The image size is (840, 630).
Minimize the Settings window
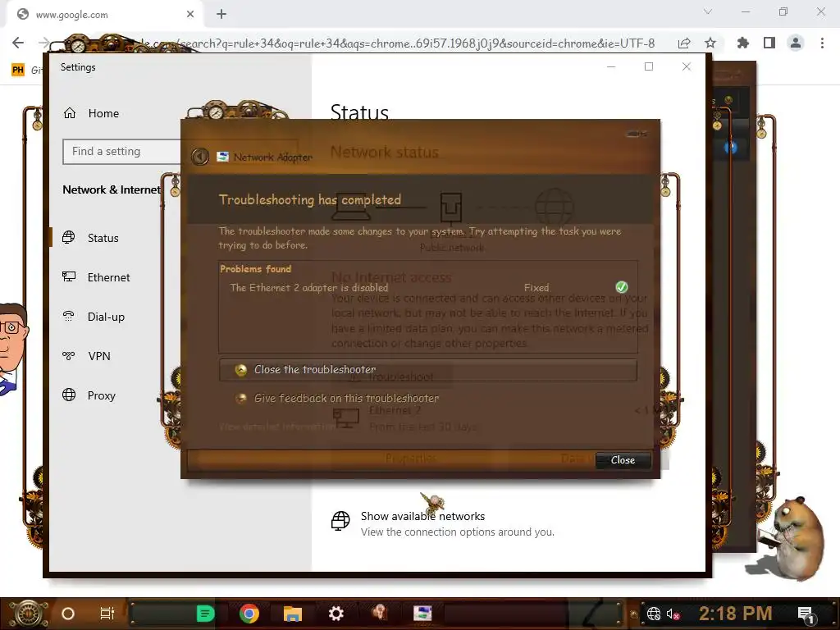coord(610,66)
